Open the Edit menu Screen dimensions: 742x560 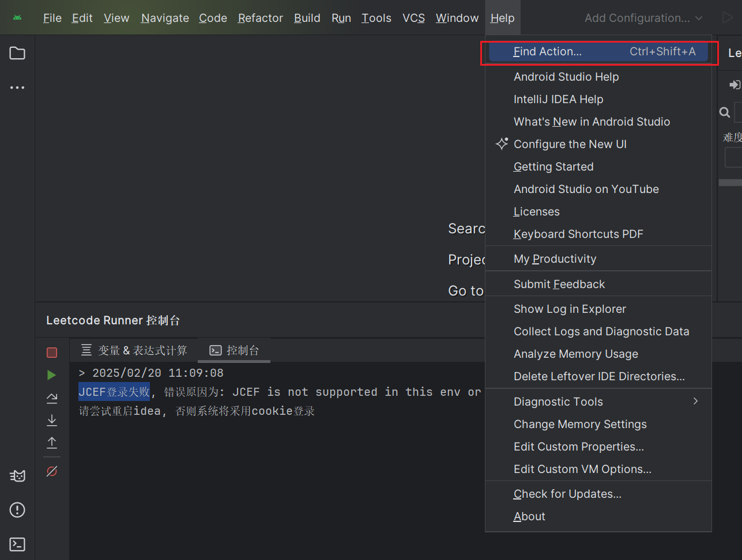coord(82,18)
